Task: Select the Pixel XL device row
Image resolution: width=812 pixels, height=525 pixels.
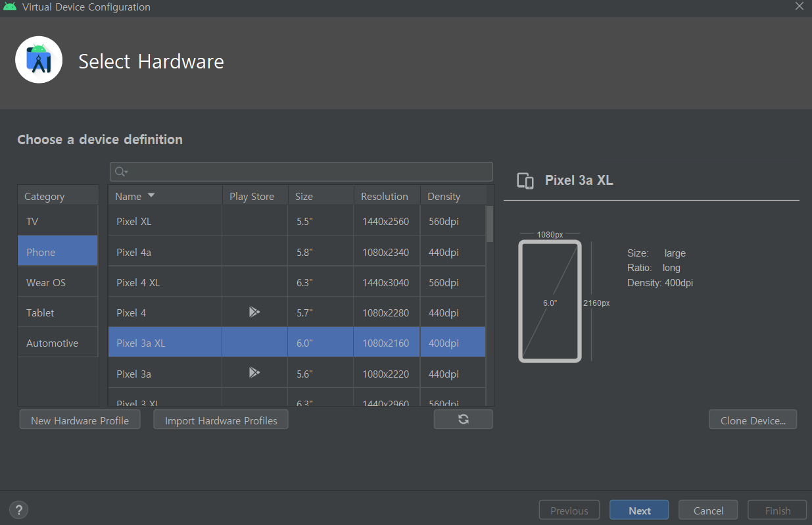Action: coord(297,221)
